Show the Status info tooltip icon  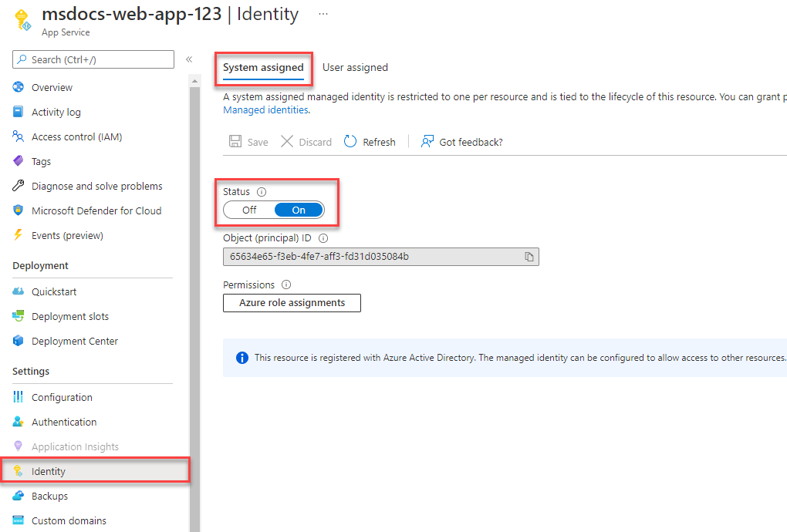[262, 191]
